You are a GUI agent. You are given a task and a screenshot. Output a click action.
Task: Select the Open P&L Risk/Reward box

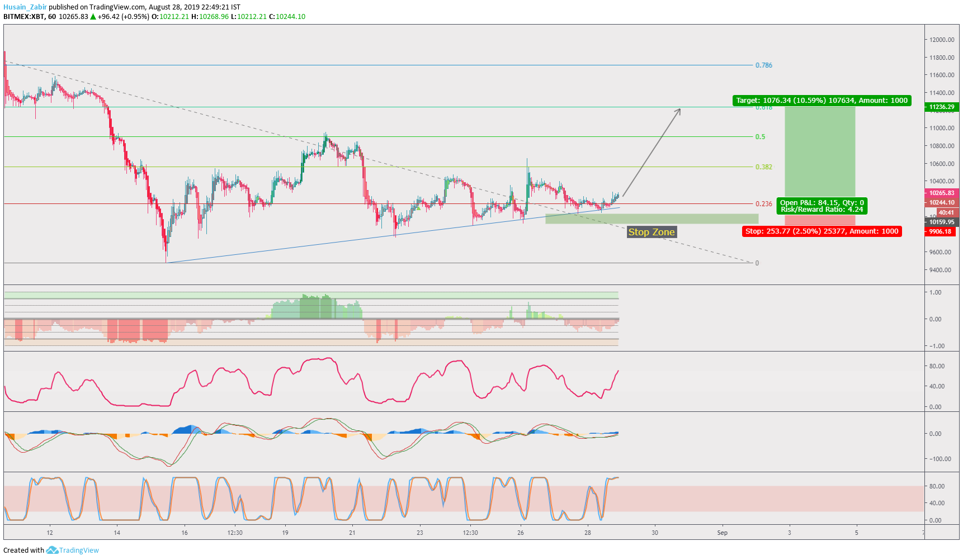[822, 206]
